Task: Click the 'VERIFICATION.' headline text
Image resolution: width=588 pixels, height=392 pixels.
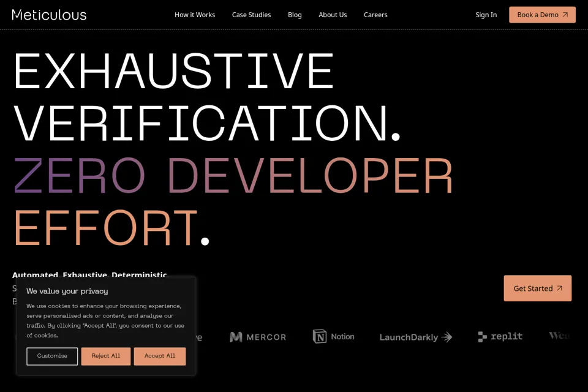Action: click(x=207, y=123)
